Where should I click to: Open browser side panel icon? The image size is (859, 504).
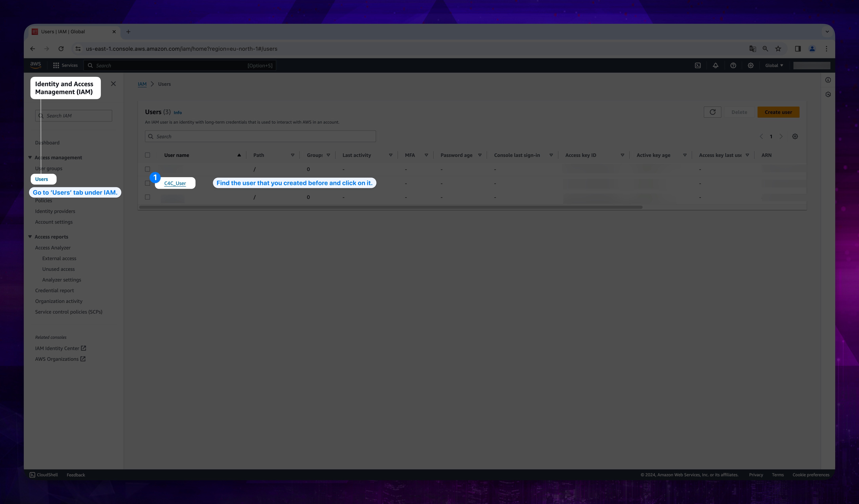[798, 49]
